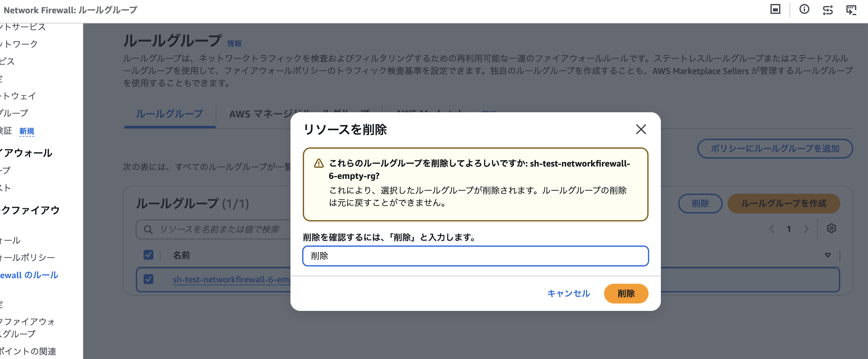
Task: Open ゲートウェイ sidebar item
Action: point(18,96)
